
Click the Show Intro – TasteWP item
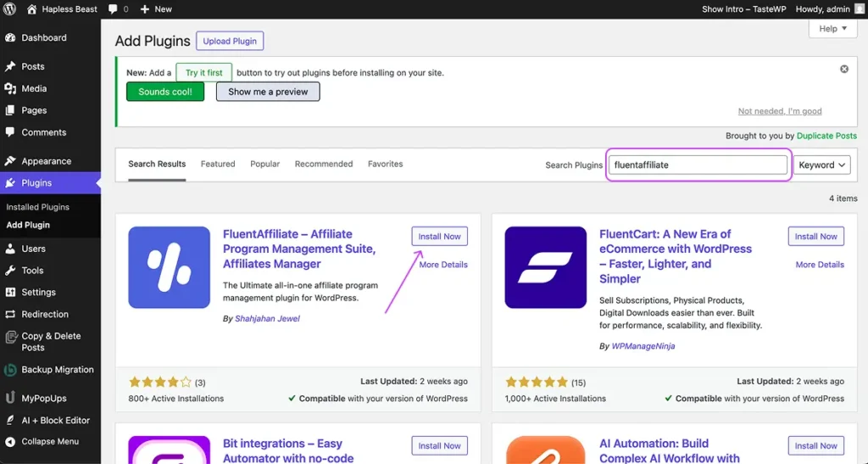point(744,9)
